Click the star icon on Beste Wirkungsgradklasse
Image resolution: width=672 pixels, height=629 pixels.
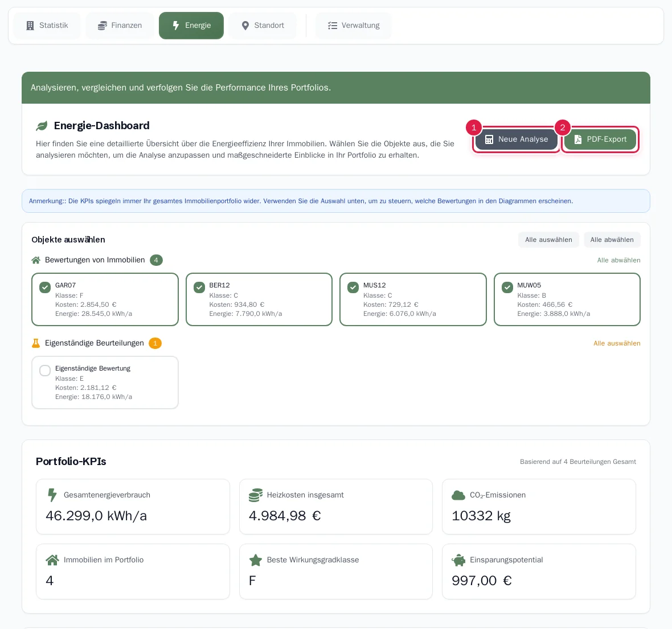click(256, 560)
